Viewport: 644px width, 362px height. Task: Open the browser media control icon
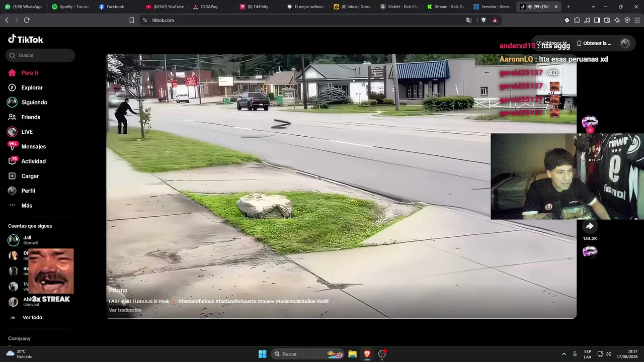587,20
